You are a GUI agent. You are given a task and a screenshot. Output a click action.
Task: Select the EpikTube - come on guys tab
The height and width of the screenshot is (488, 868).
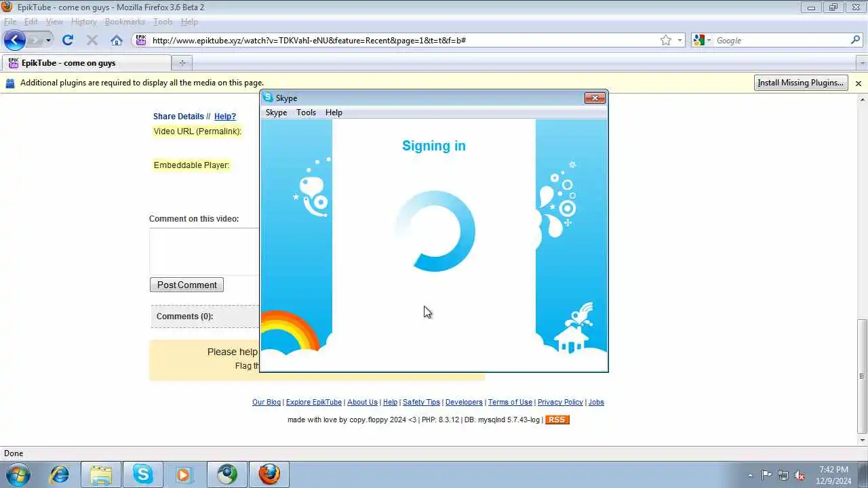click(86, 63)
